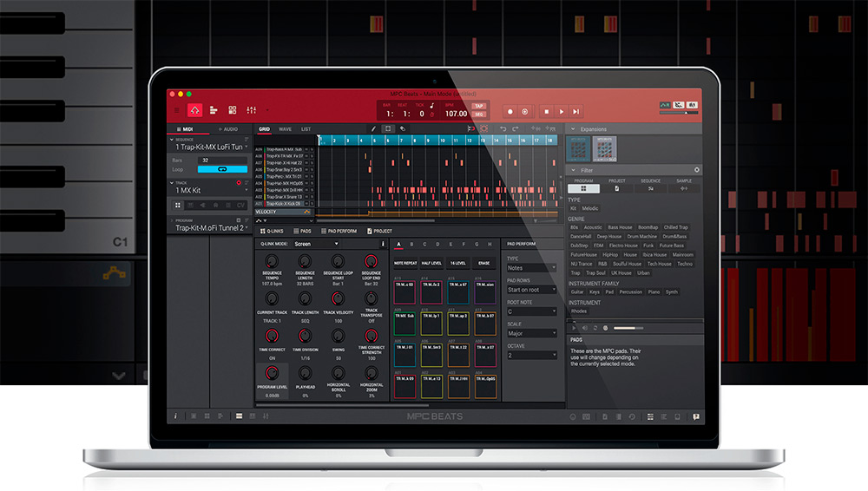868x491 pixels.
Task: Click the ERASE button
Action: pos(483,263)
